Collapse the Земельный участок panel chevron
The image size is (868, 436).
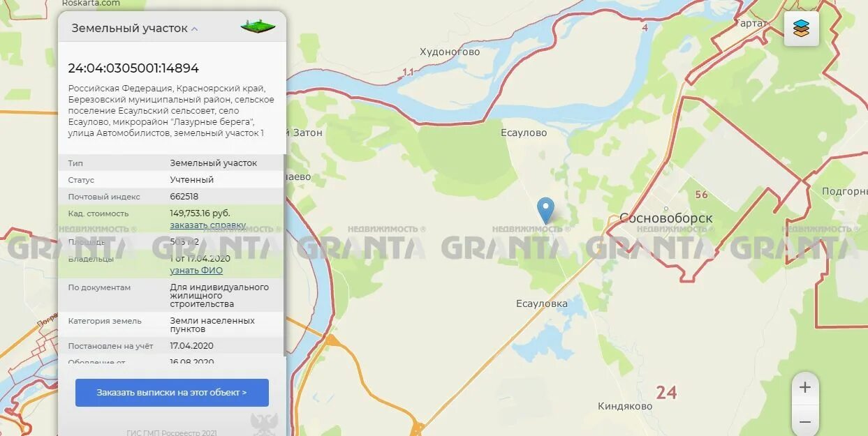click(195, 29)
